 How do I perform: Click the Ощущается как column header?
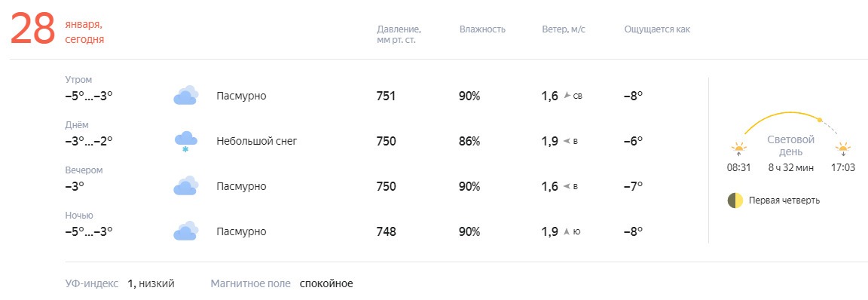click(657, 29)
